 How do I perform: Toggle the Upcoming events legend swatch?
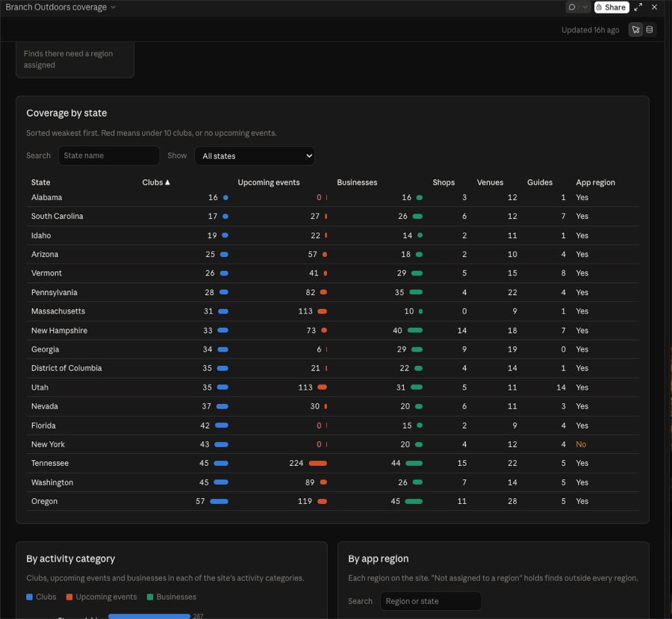pyautogui.click(x=69, y=597)
